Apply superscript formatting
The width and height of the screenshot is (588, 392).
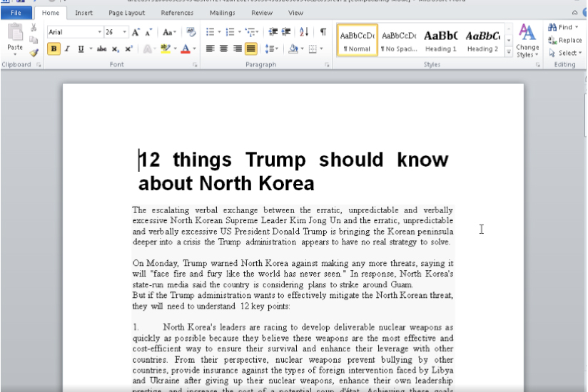(128, 49)
